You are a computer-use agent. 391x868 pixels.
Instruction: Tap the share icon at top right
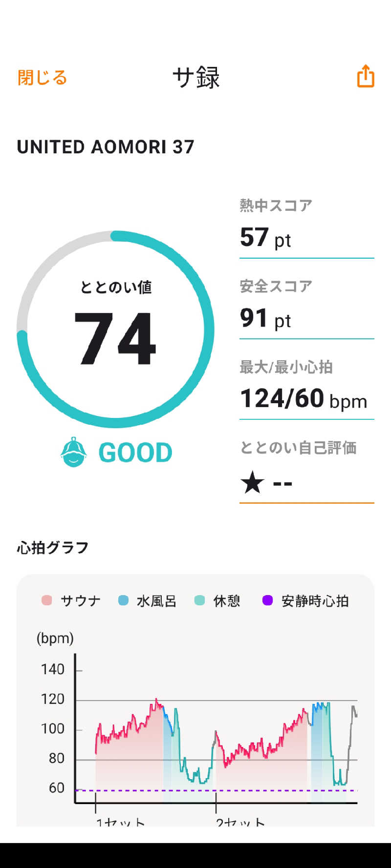click(366, 76)
